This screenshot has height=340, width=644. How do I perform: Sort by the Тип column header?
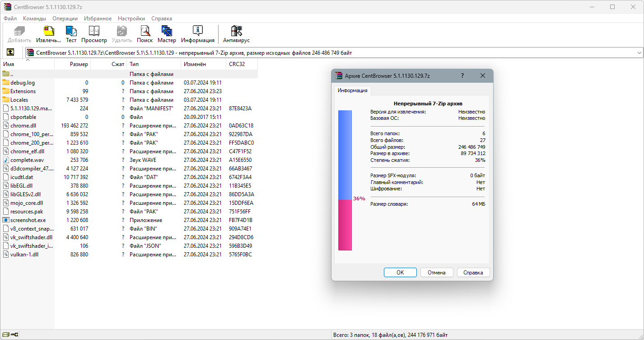pos(154,64)
